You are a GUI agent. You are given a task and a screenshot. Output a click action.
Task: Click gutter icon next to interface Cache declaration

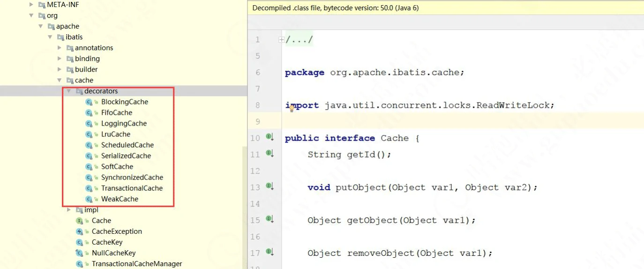coord(270,137)
